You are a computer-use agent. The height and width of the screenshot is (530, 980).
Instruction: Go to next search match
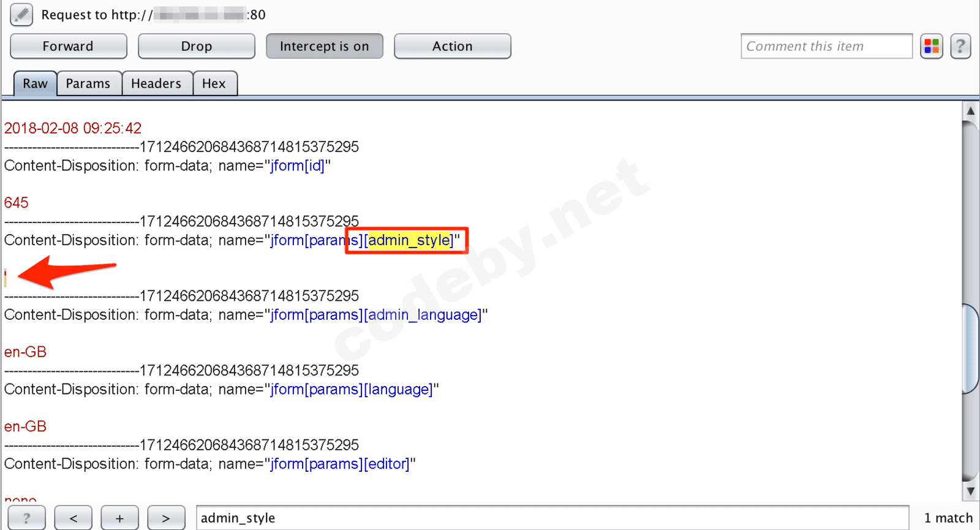166,518
